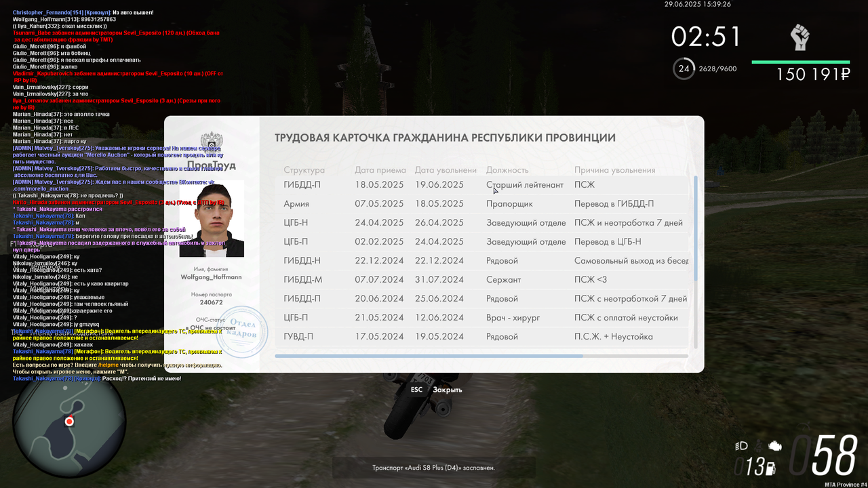Select the Дата увольнени column header
This screenshot has width=868, height=488.
click(x=446, y=170)
